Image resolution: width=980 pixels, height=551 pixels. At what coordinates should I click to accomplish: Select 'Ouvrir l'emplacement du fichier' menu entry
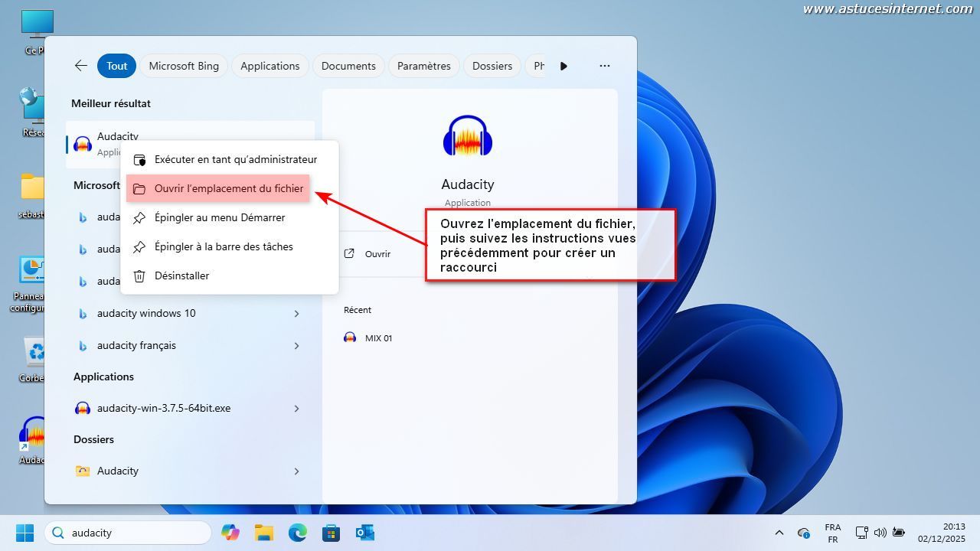coord(228,188)
